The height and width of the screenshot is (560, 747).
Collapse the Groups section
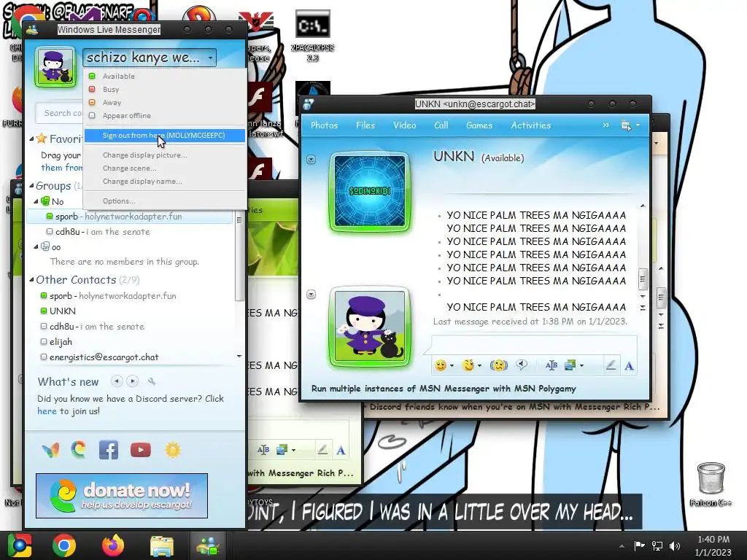(31, 186)
